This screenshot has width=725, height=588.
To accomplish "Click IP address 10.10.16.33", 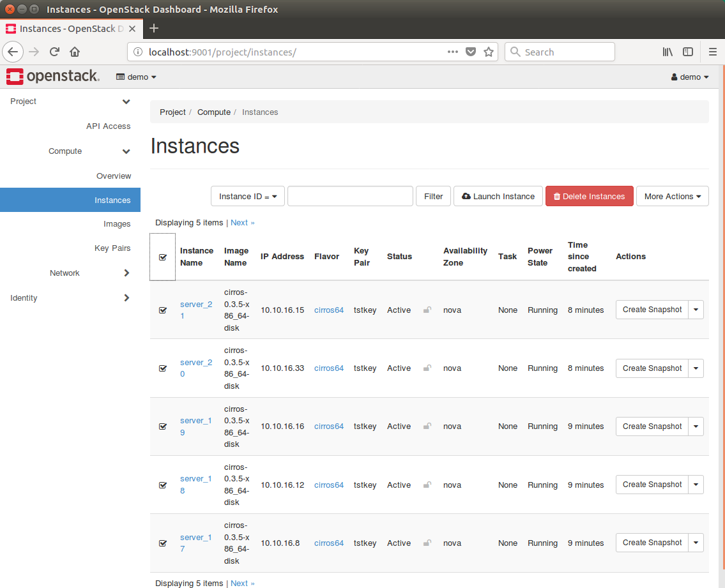I will (x=282, y=368).
